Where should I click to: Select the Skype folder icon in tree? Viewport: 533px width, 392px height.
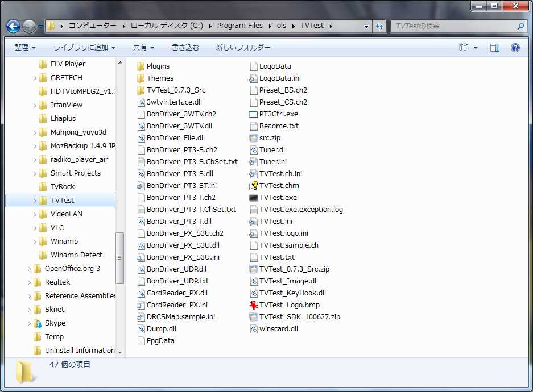(38, 323)
